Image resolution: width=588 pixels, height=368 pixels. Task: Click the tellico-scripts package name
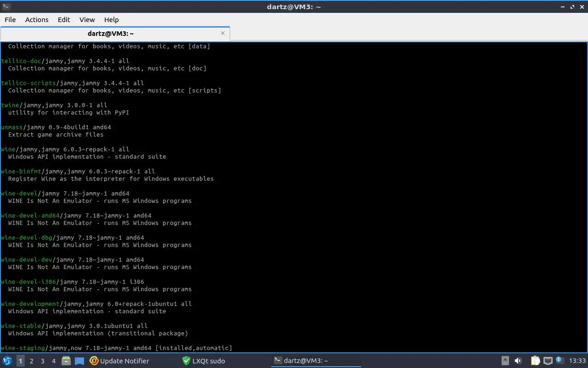(28, 83)
